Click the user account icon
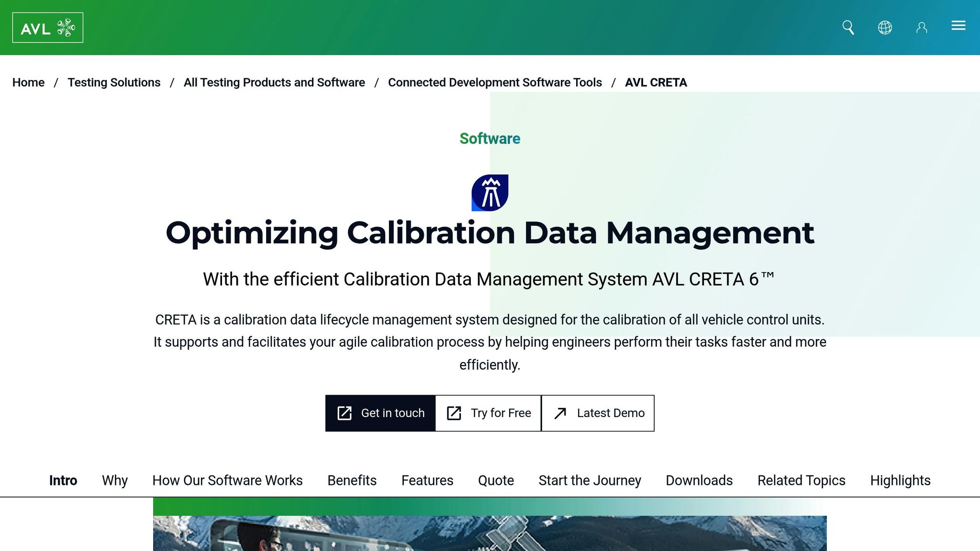980x551 pixels. [922, 28]
